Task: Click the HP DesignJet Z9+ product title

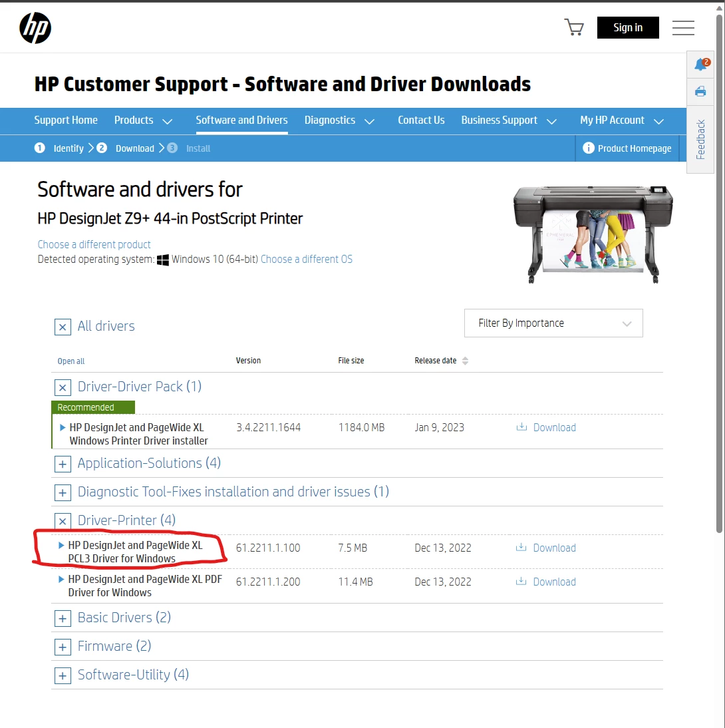Action: coord(170,218)
